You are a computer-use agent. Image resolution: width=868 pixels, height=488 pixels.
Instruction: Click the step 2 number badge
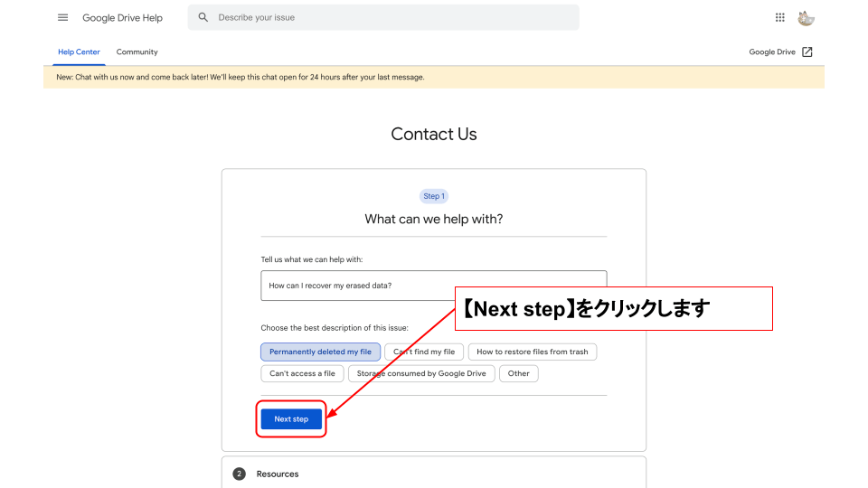click(240, 474)
